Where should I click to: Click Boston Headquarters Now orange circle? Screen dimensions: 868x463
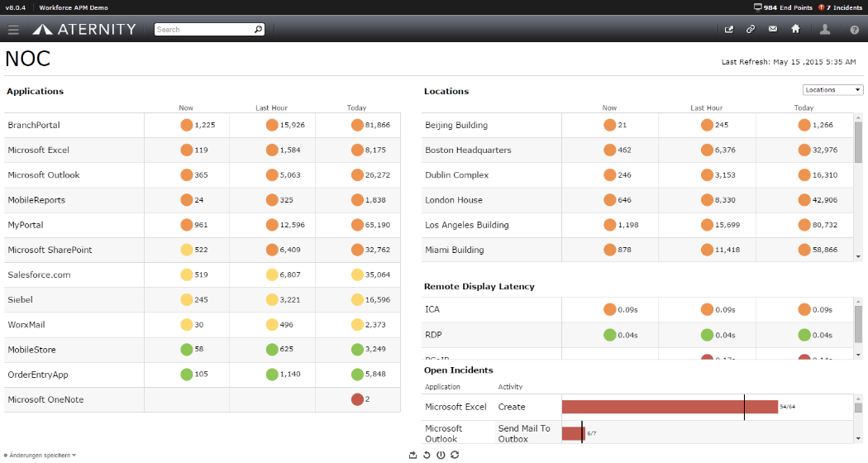point(609,150)
